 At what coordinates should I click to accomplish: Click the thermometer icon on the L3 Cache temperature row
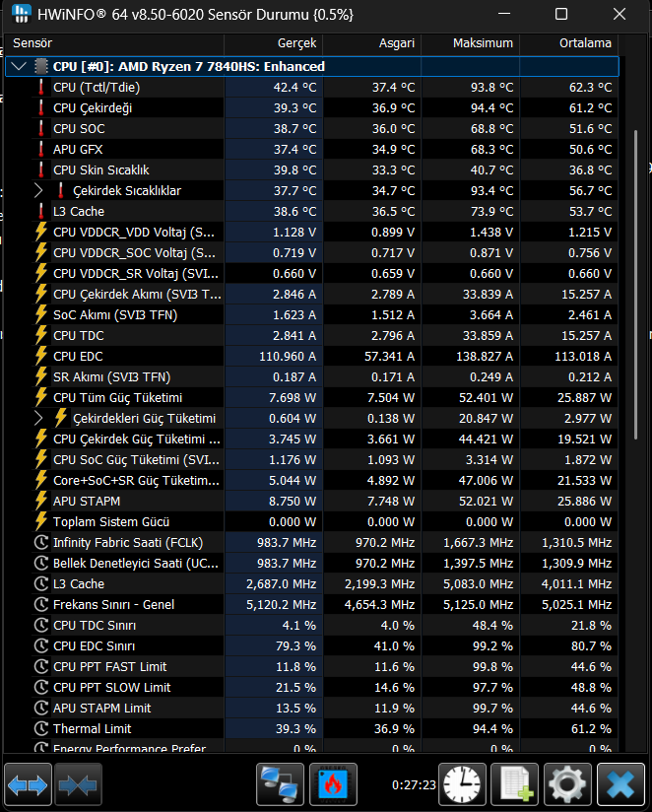(41, 211)
